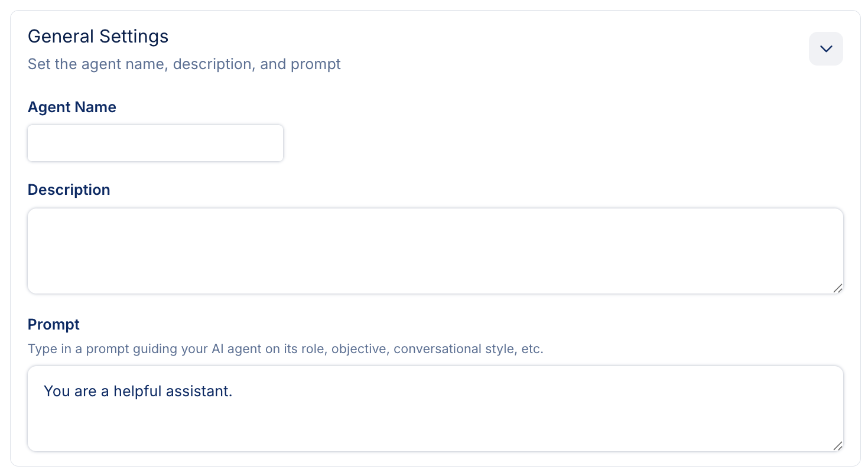This screenshot has width=868, height=476.
Task: Collapse the General Settings section chevron
Action: [x=825, y=49]
